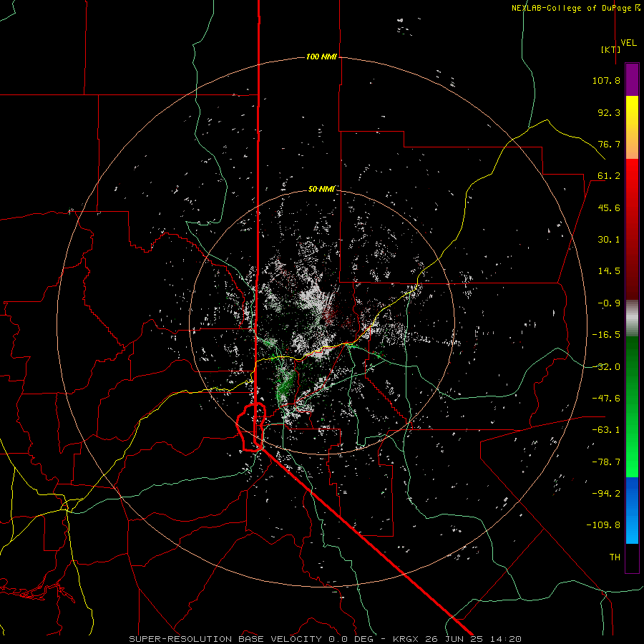This screenshot has height=644, width=644.
Task: Select the 92.3 velocity scale label
Action: tap(609, 112)
